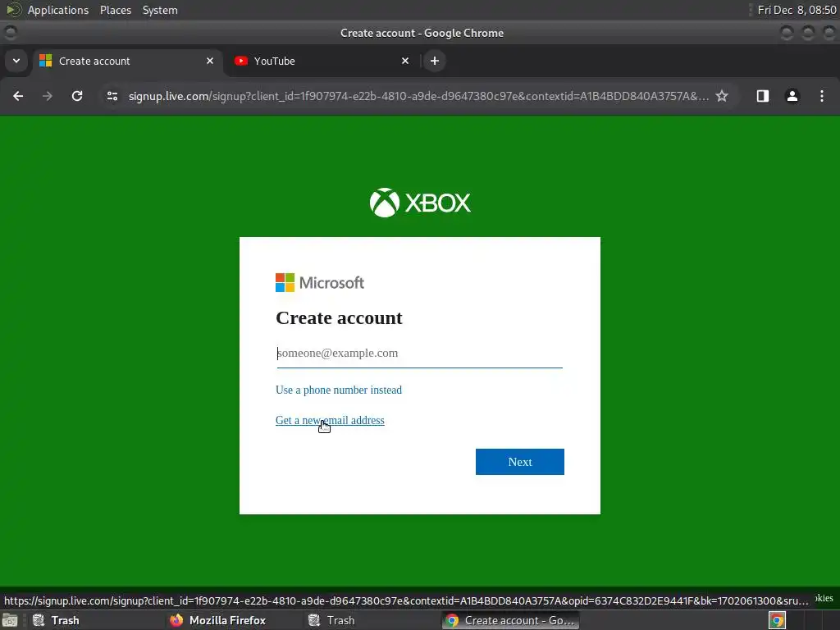840x630 pixels.
Task: Reload the Create account page
Action: click(77, 96)
